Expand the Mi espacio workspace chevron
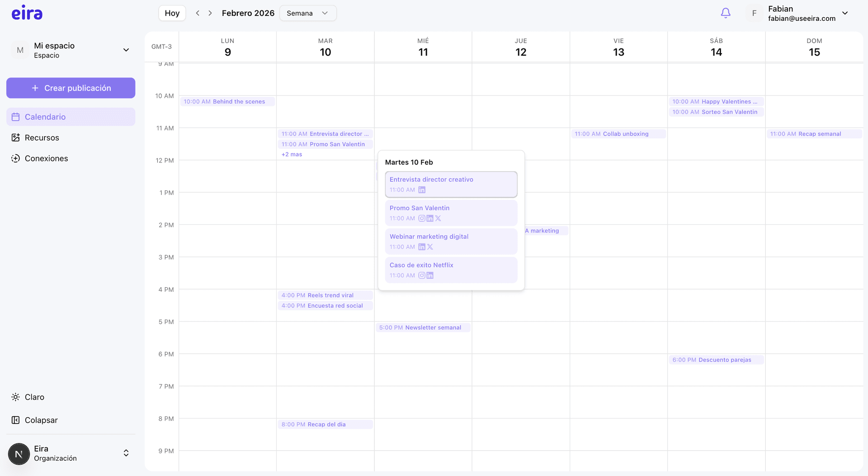This screenshot has width=868, height=476. (x=126, y=50)
